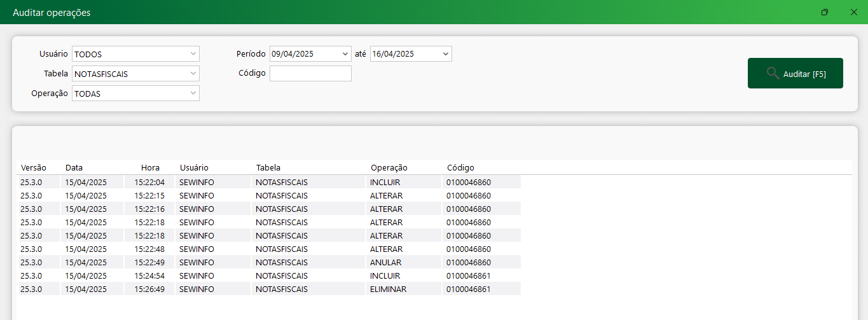Open the Período start date picker
This screenshot has width=868, height=320.
coord(345,54)
